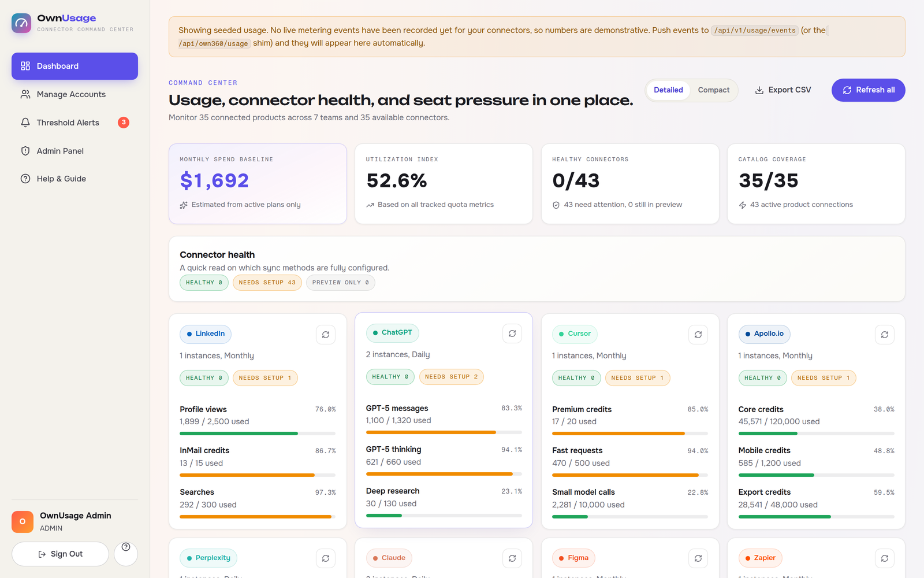Open Threshold Alerts in the sidebar

[74, 123]
